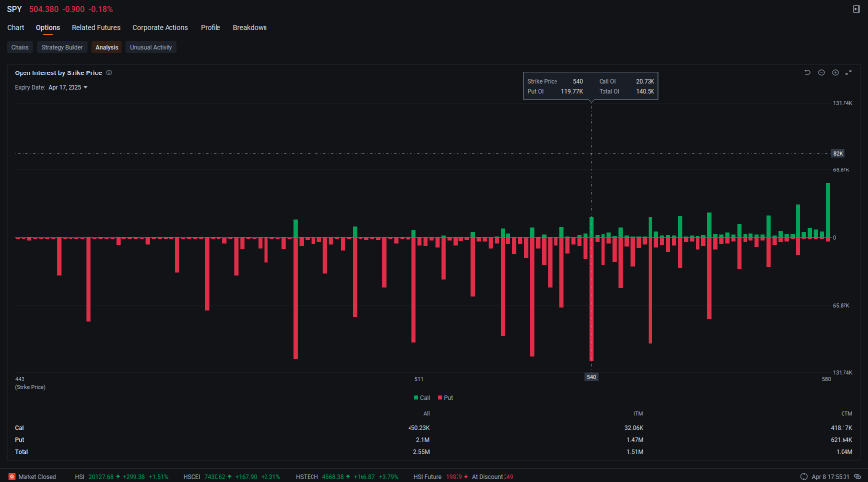The width and height of the screenshot is (868, 482).
Task: Click the Market Closed status icon
Action: [x=12, y=476]
